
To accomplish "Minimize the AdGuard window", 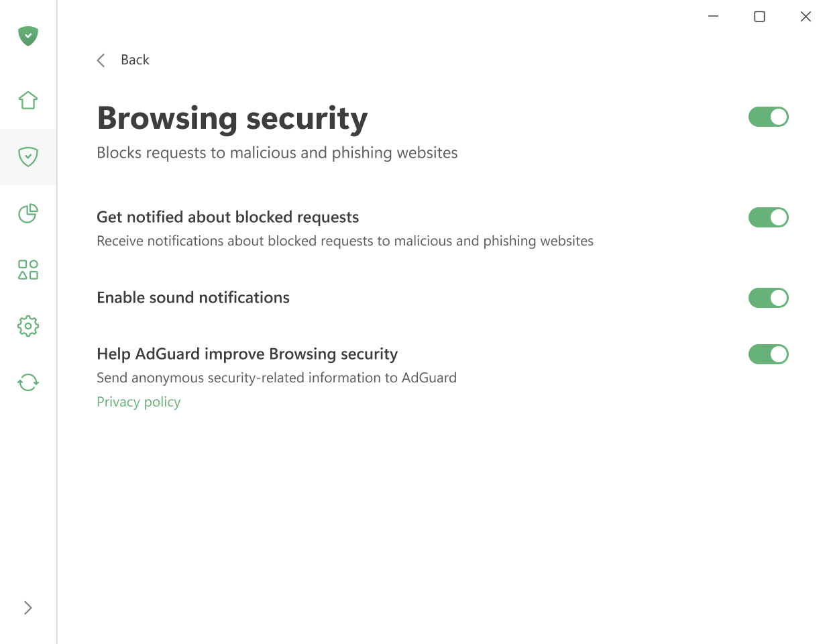I will (x=713, y=16).
